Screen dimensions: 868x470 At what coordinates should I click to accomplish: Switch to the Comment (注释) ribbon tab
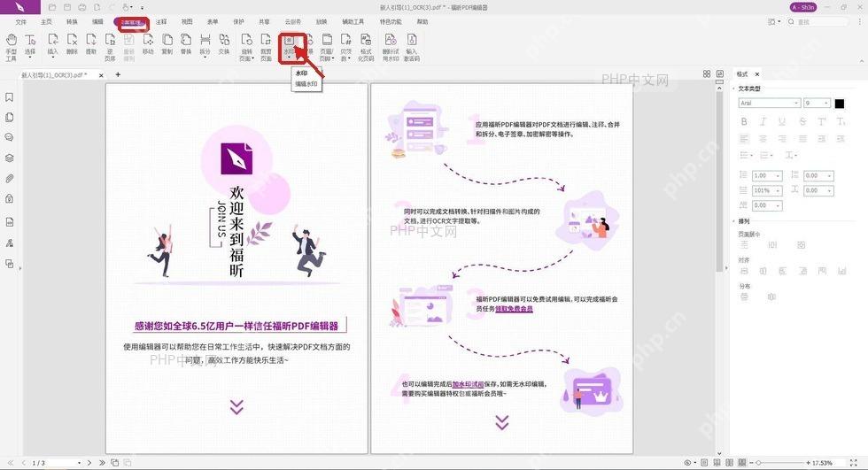[x=161, y=21]
